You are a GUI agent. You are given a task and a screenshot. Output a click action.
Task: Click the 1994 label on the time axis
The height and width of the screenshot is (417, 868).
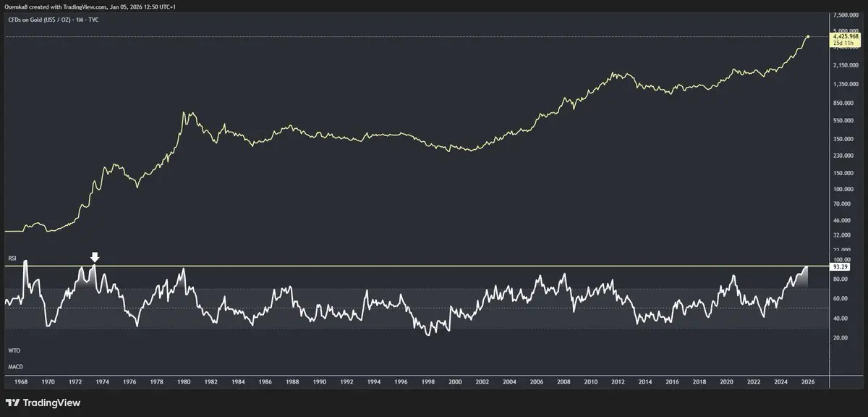(x=373, y=381)
